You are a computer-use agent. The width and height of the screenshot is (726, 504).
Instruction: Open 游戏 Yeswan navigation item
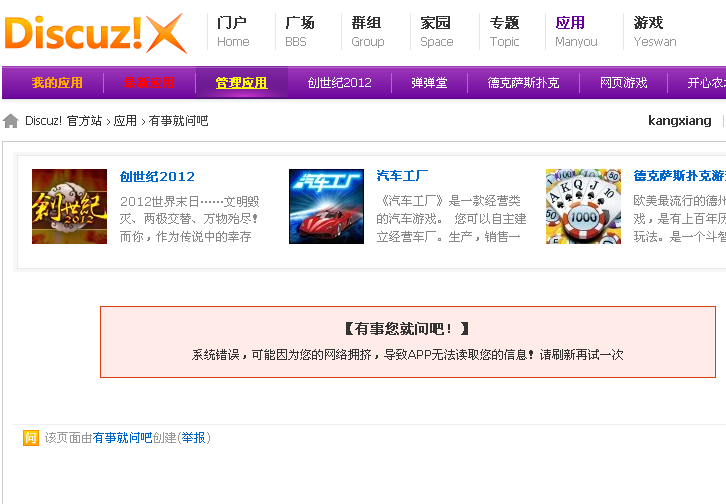pyautogui.click(x=655, y=31)
